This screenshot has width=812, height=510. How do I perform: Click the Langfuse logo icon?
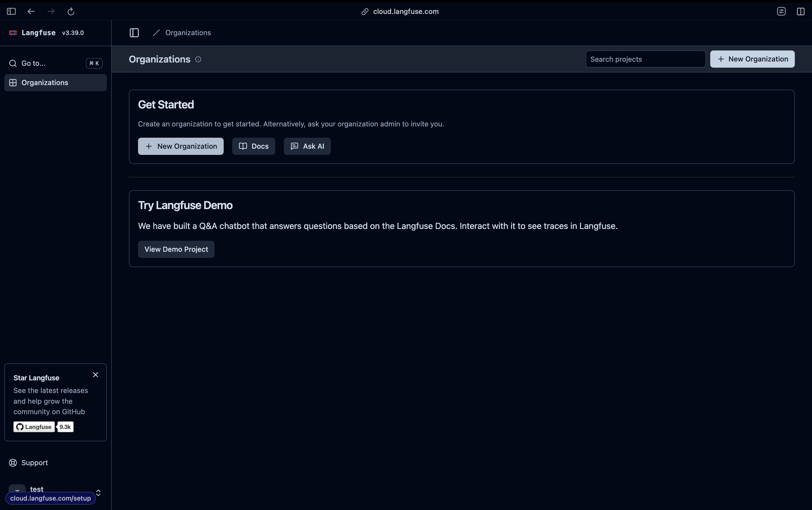point(13,33)
